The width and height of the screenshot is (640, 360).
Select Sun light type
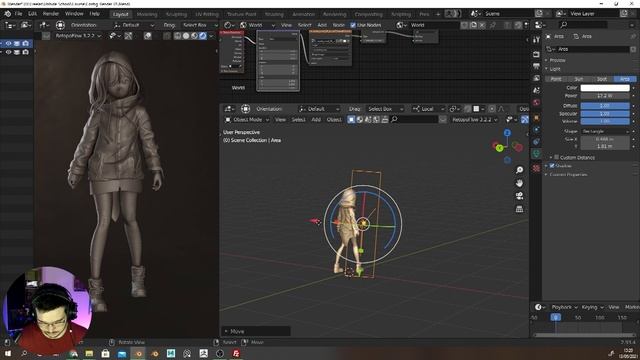tap(578, 79)
